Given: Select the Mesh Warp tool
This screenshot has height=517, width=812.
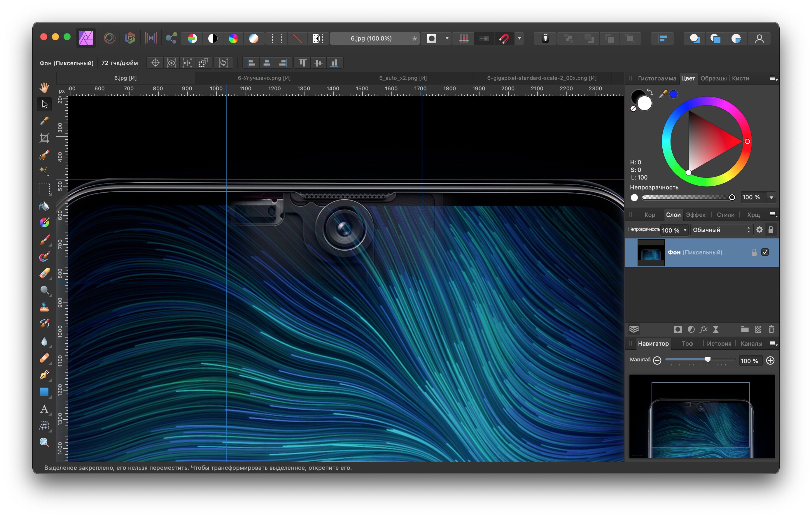Looking at the screenshot, I should (44, 426).
